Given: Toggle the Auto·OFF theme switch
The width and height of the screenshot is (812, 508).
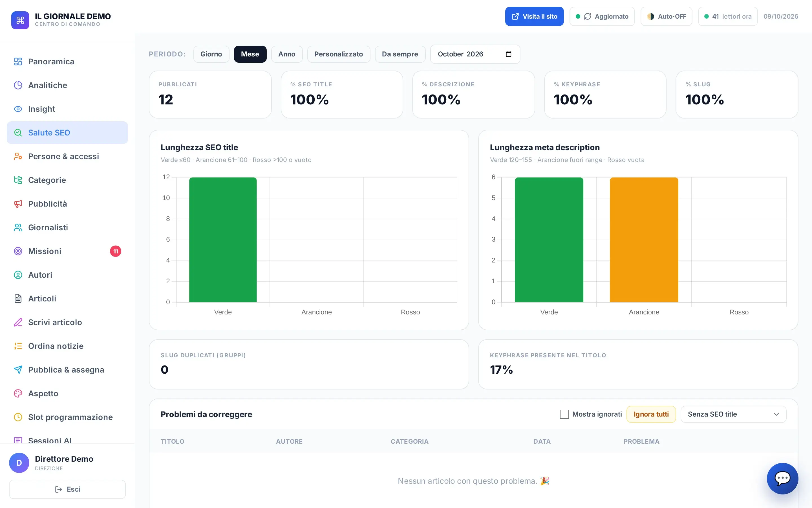Looking at the screenshot, I should (667, 16).
